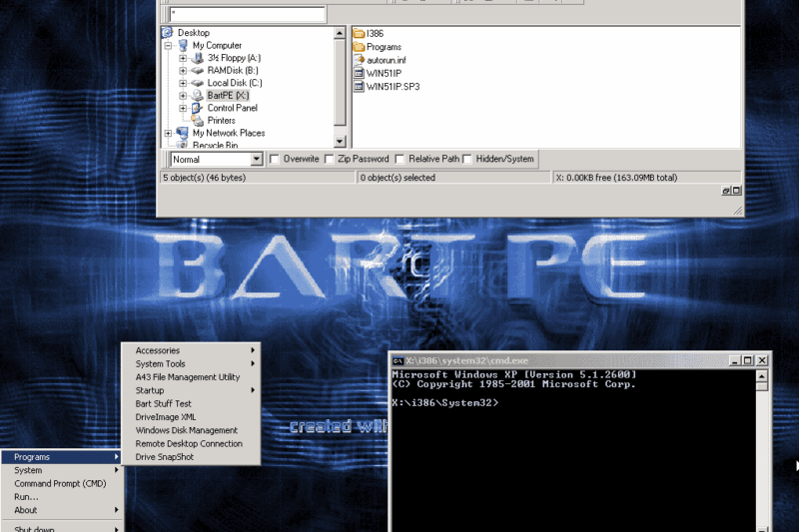
Task: Expand the BartPE (X:) node
Action: coord(183,96)
